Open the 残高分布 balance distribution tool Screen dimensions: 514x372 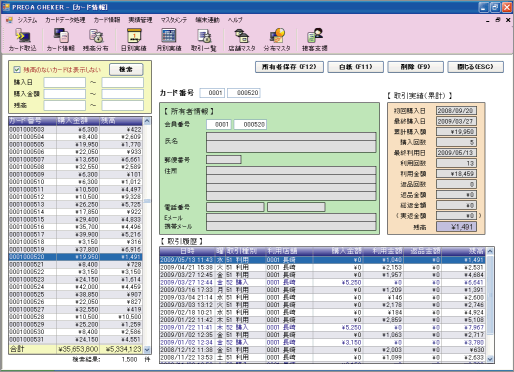[96, 40]
